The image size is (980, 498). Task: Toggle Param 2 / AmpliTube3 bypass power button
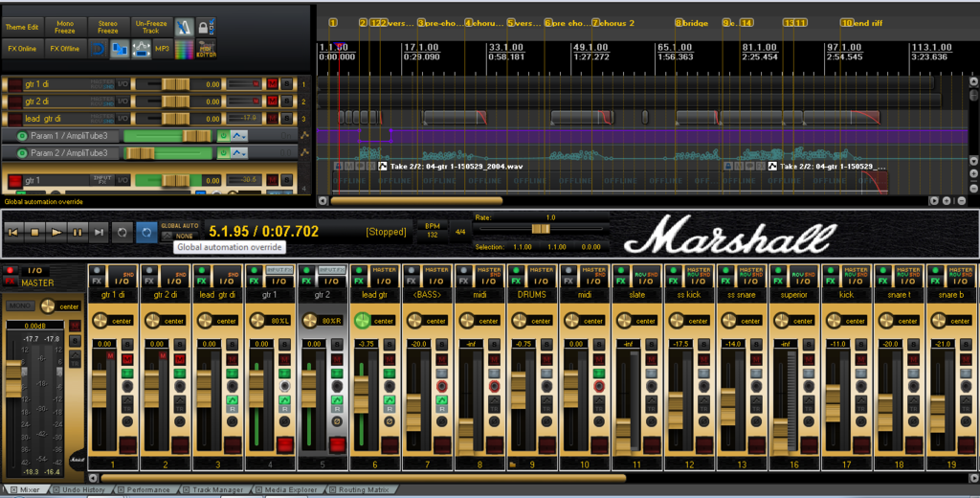coord(223,152)
